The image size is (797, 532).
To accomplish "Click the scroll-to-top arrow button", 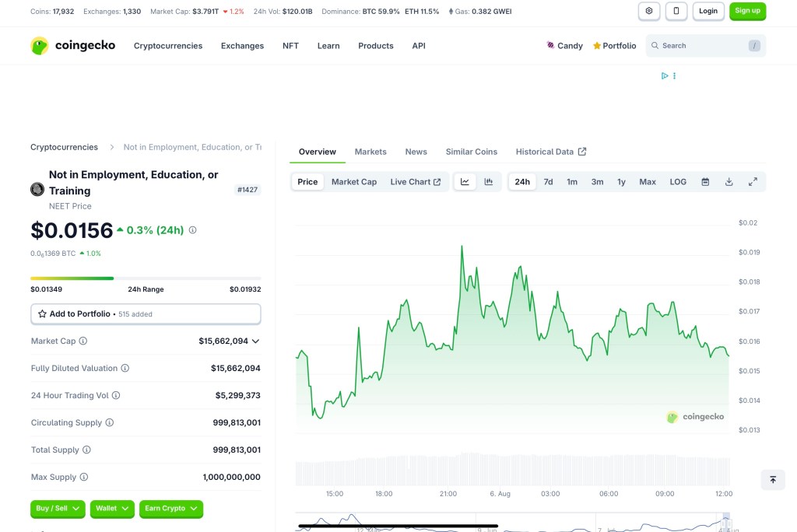I will tap(773, 480).
